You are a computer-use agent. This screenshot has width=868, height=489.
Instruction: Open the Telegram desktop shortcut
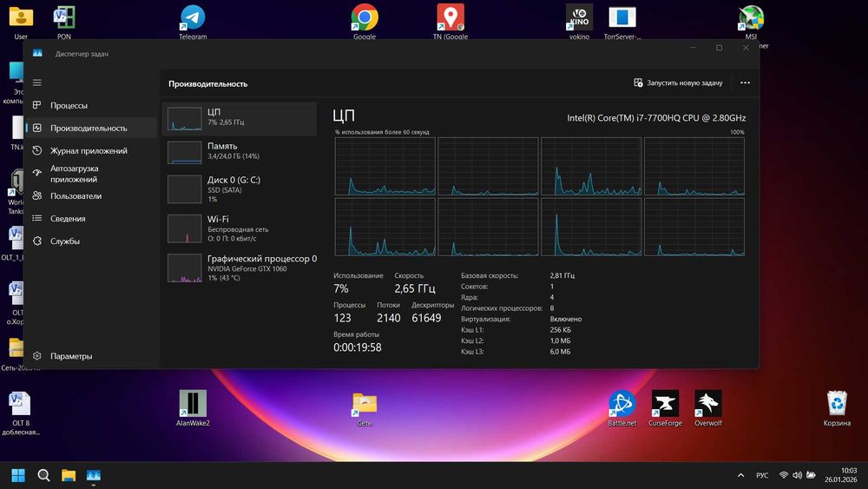tap(193, 22)
